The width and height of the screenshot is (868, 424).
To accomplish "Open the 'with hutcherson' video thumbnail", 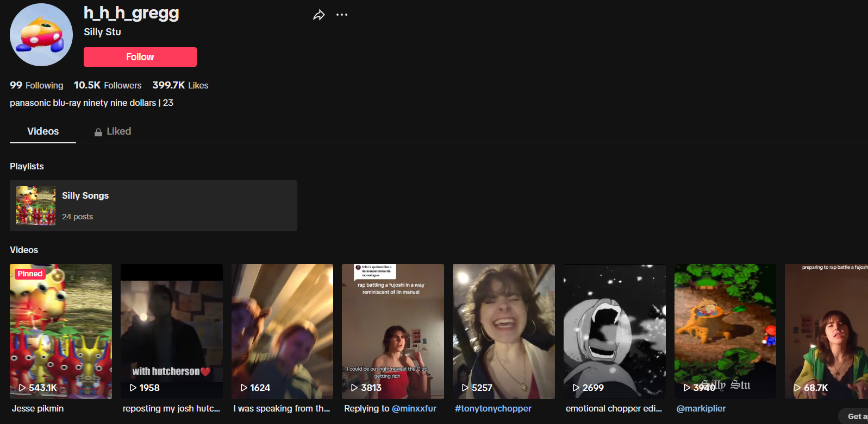I will (172, 331).
